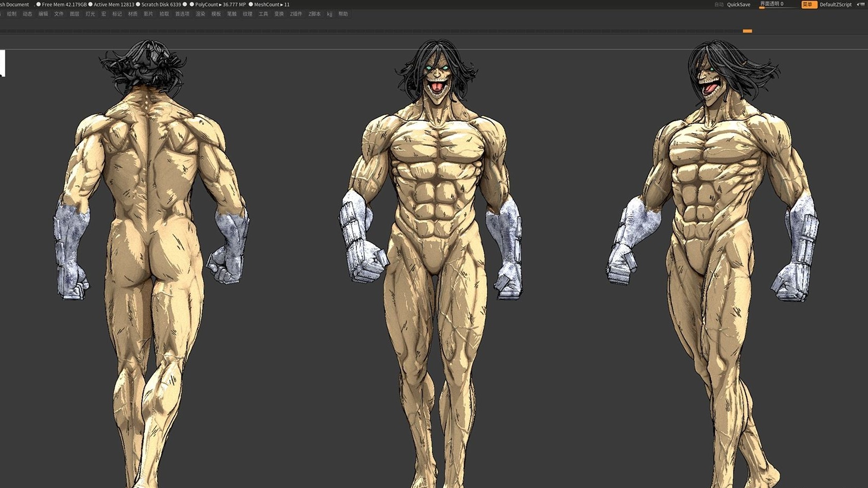
Task: Click the 自动 auto-save label
Action: coord(719,5)
